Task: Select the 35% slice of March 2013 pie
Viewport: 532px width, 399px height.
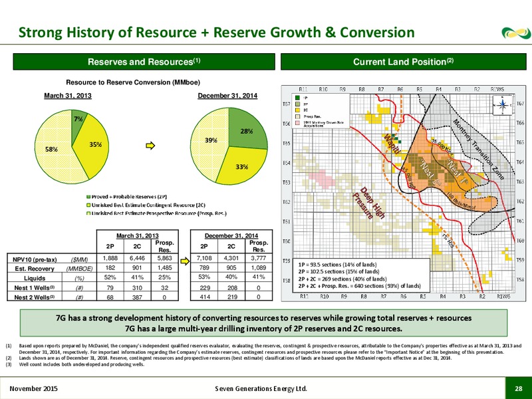Action: pyautogui.click(x=93, y=144)
